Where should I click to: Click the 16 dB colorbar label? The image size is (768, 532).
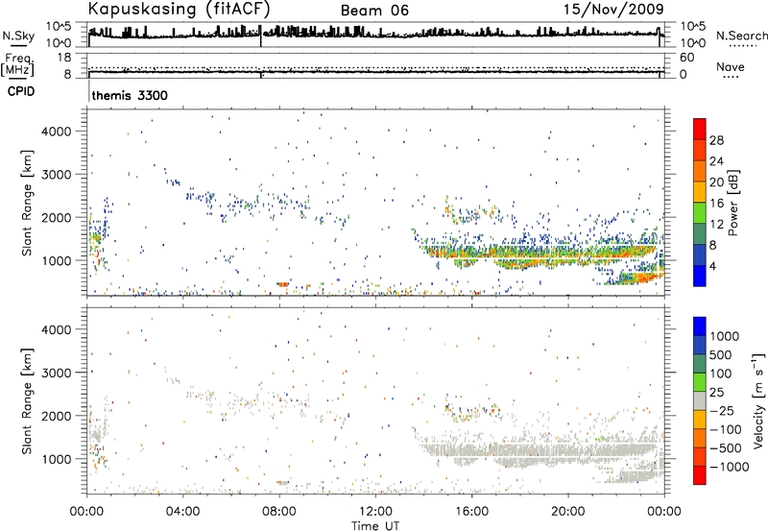716,204
